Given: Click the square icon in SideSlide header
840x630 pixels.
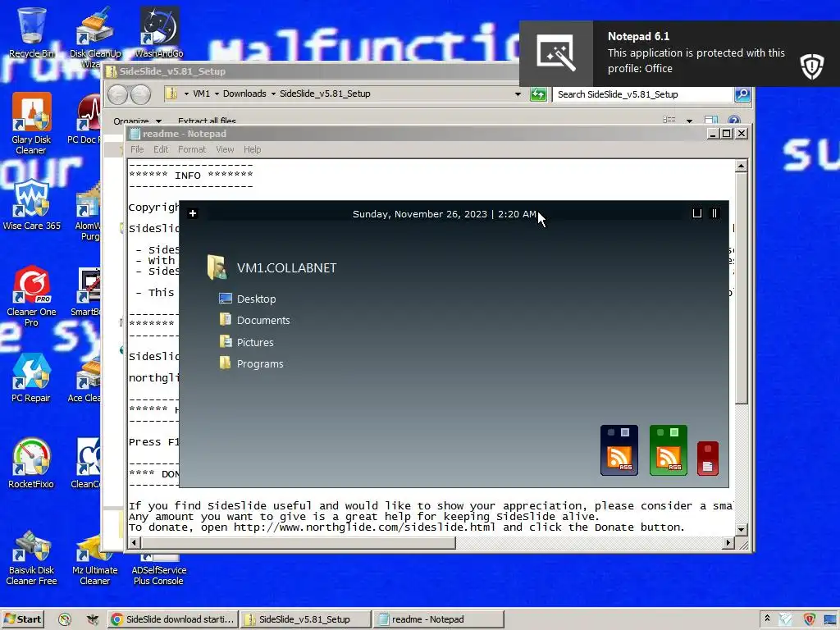Looking at the screenshot, I should (x=697, y=213).
